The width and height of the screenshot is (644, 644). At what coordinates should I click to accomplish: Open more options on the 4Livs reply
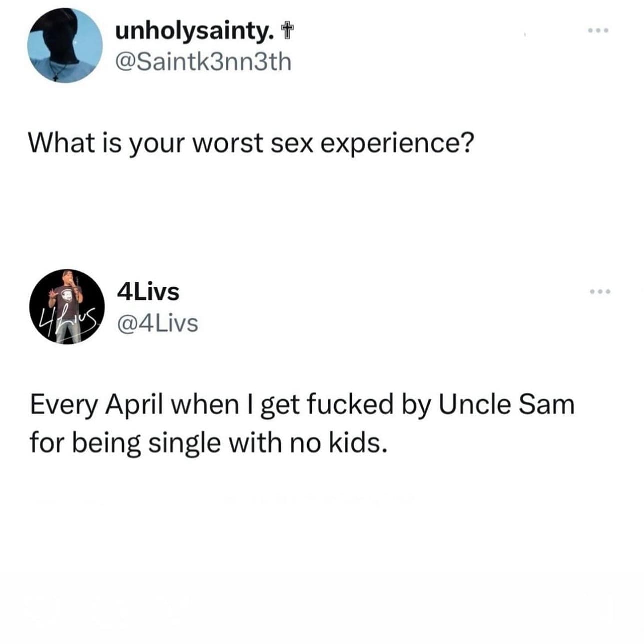click(600, 291)
